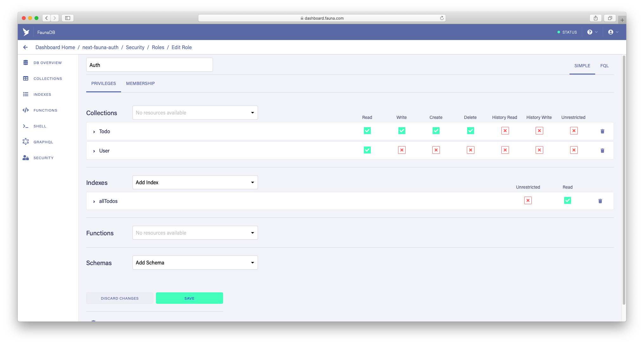The width and height of the screenshot is (644, 345).
Task: Reload page with browser refresh icon
Action: 442,18
